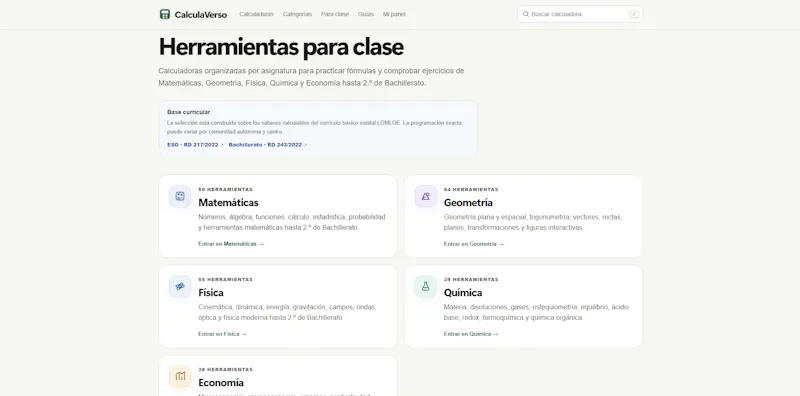The image size is (800, 396).
Task: Open the Calculadoras menu
Action: click(x=257, y=14)
